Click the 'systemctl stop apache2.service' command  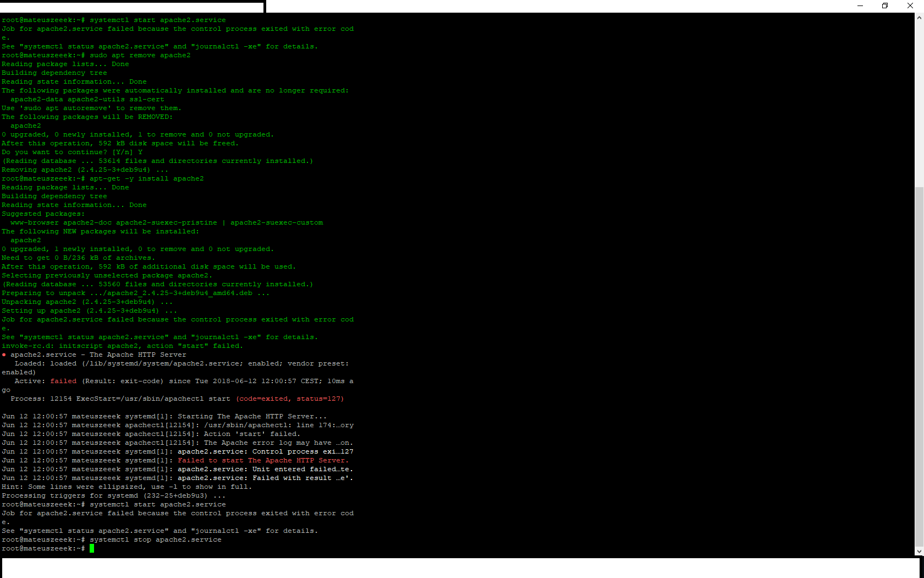(156, 539)
